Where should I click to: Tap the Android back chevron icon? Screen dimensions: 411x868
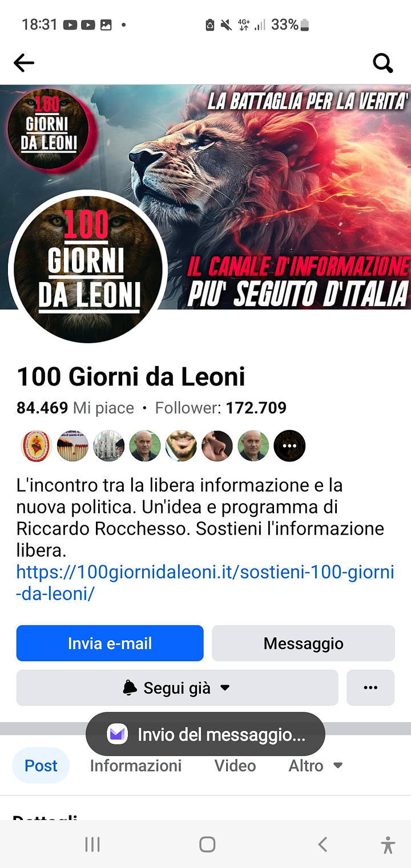pos(323,844)
